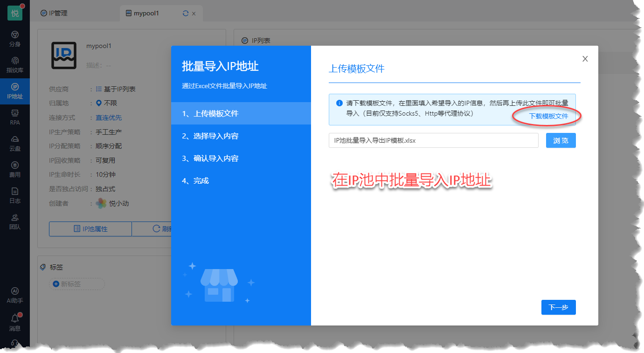Click the template file path input field
The height and width of the screenshot is (353, 644).
[x=433, y=140]
